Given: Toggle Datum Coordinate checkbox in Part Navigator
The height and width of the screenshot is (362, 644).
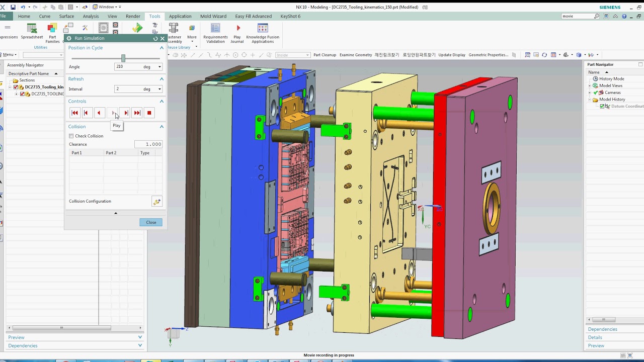Looking at the screenshot, I should 602,106.
